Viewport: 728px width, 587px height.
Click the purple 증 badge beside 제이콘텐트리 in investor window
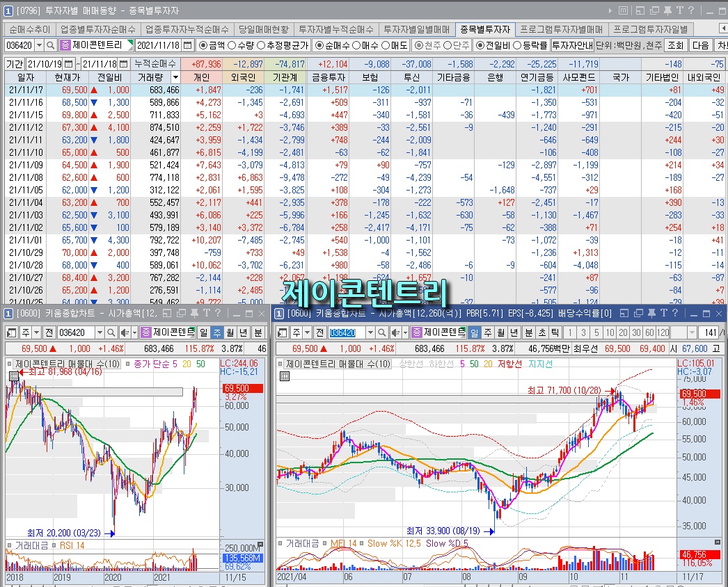[x=65, y=45]
